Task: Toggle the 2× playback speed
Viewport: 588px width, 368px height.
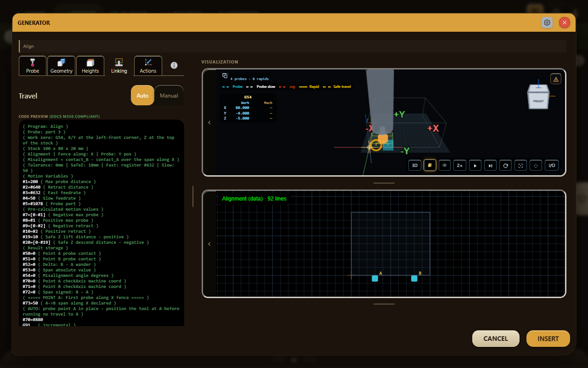Action: click(x=459, y=165)
